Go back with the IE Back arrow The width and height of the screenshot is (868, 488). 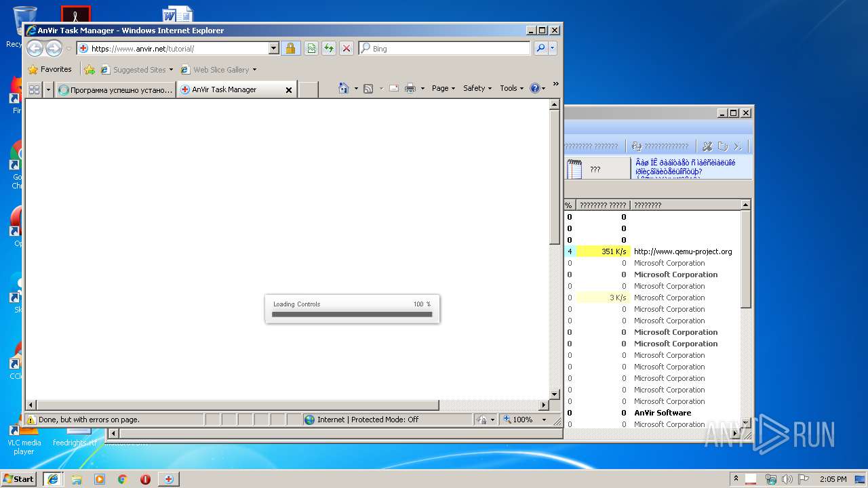click(x=35, y=48)
